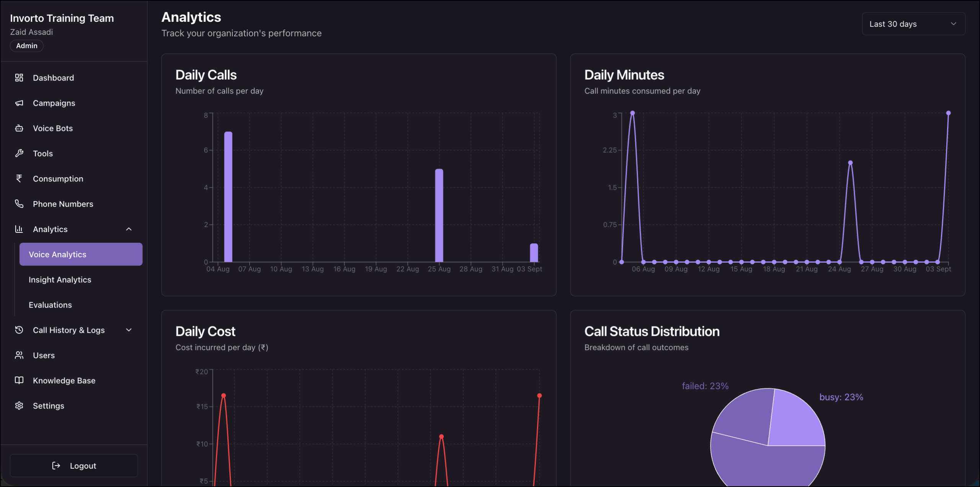Navigate to Tools
Screen dimensions: 980x487
[74, 154]
